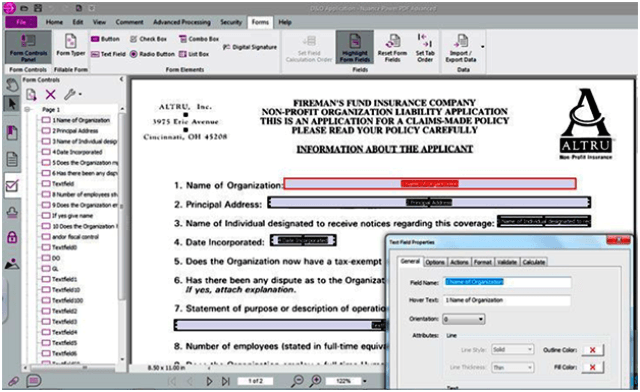Click the zoom out magnifier icon
640x392 pixels.
pyautogui.click(x=298, y=381)
